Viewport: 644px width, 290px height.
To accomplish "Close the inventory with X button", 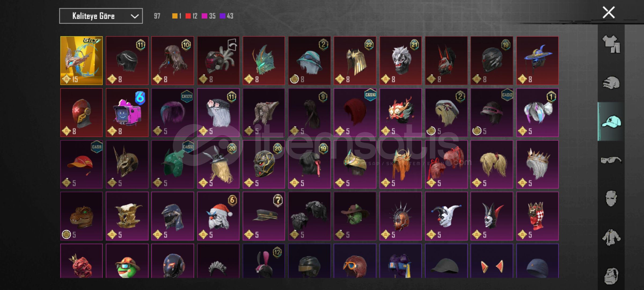I will [x=609, y=12].
